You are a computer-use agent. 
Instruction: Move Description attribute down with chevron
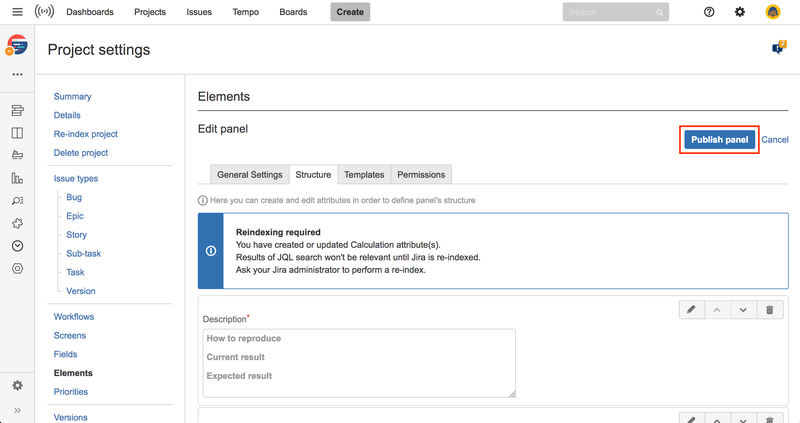click(743, 310)
